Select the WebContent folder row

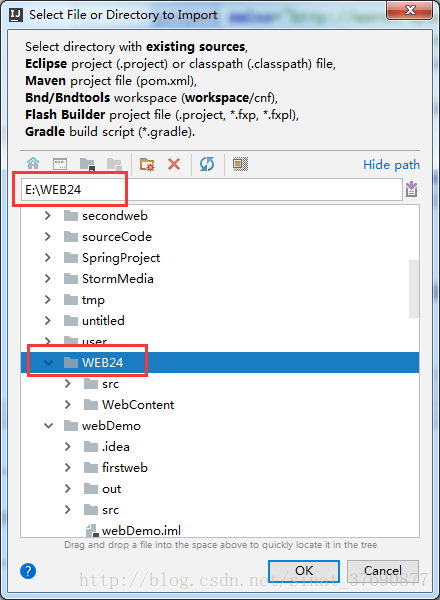pyautogui.click(x=220, y=404)
